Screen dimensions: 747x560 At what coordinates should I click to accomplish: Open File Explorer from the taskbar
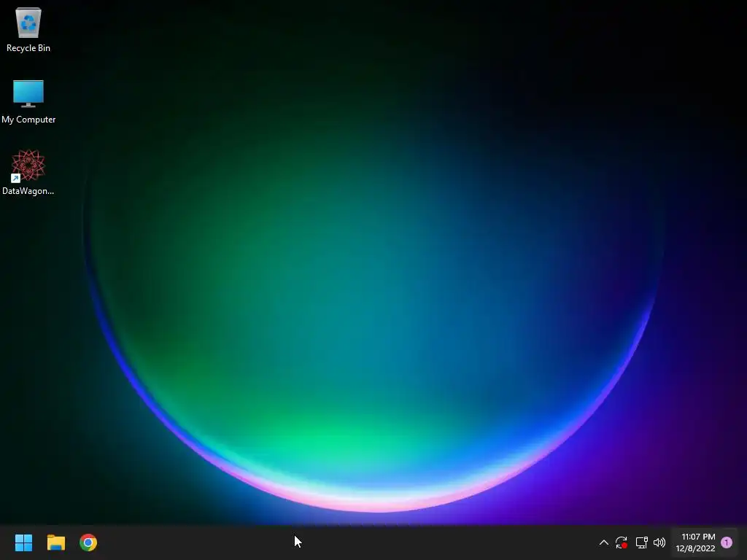click(x=55, y=542)
